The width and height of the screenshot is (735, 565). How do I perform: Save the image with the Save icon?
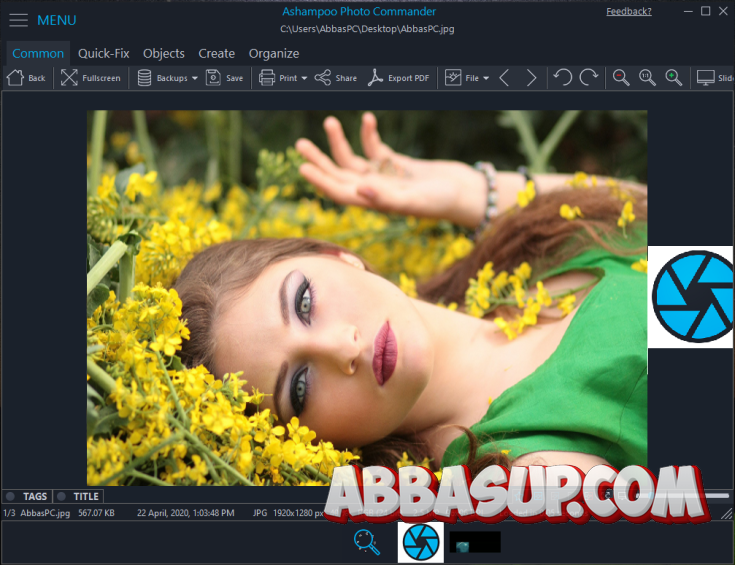[213, 78]
